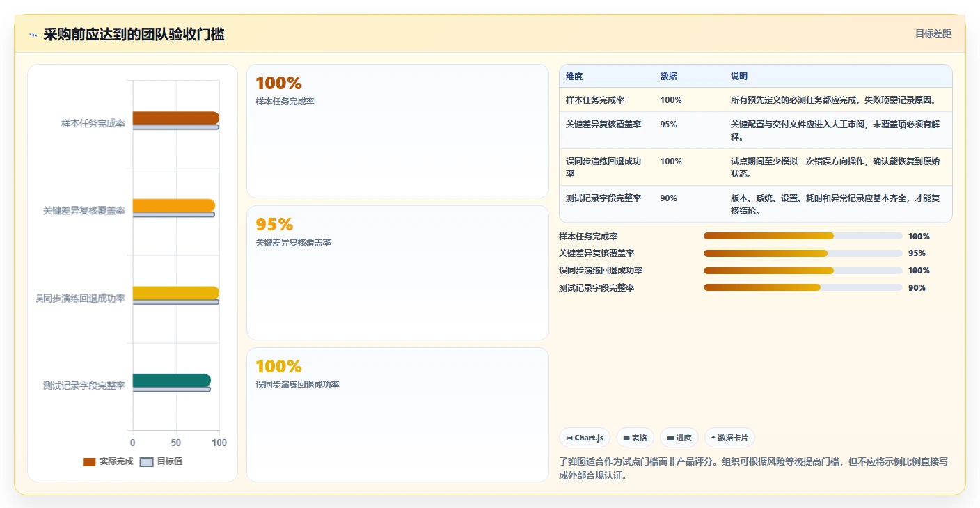Toggle the 实际完成 legend entry
Screen dimensions: 980x508
coord(107,461)
